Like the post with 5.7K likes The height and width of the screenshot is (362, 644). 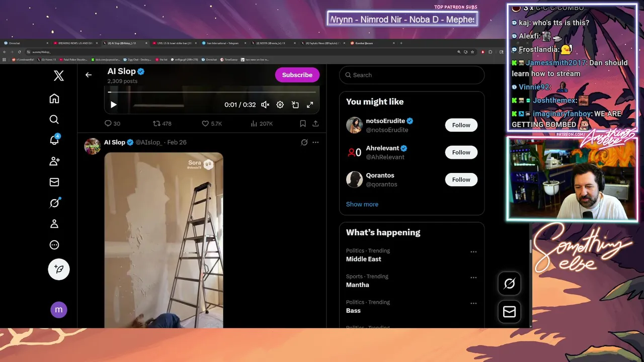pos(211,123)
